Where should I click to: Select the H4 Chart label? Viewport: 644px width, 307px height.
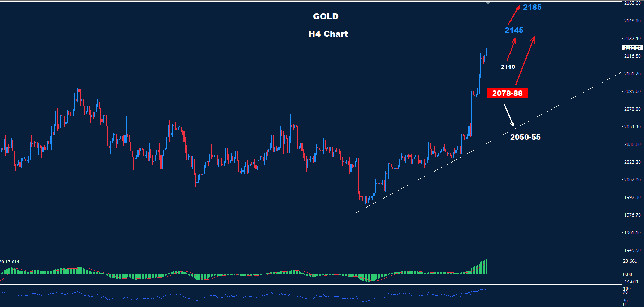[x=328, y=34]
